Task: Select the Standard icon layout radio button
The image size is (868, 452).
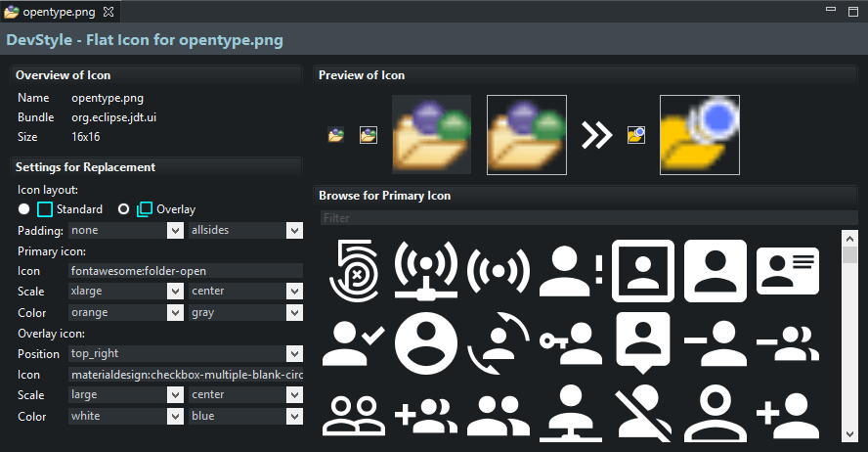Action: click(x=23, y=208)
